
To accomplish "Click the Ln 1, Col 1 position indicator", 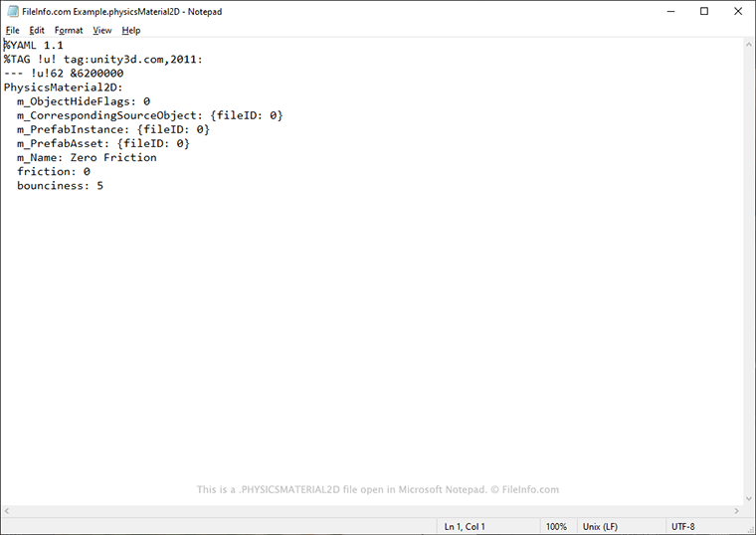I will tap(465, 526).
